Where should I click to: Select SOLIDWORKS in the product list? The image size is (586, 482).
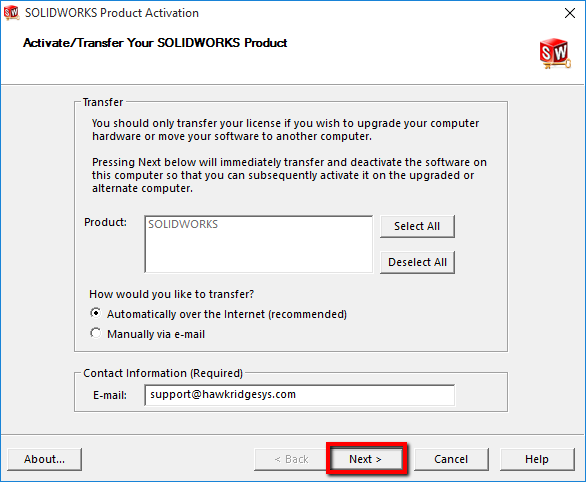tap(183, 224)
